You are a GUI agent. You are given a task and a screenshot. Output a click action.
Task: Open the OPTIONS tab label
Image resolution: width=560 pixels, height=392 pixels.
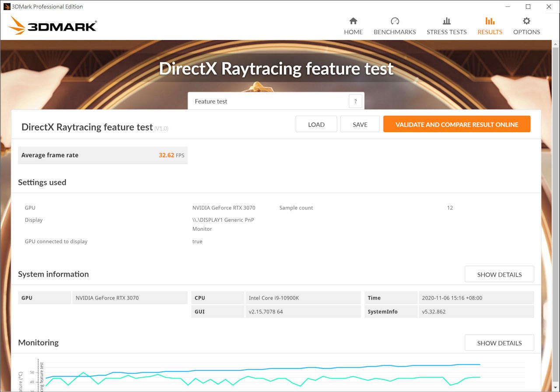point(527,32)
